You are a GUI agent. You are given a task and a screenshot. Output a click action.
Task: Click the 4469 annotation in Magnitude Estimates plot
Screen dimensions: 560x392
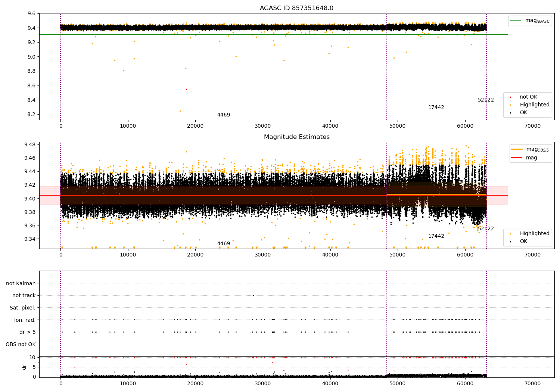coord(224,244)
